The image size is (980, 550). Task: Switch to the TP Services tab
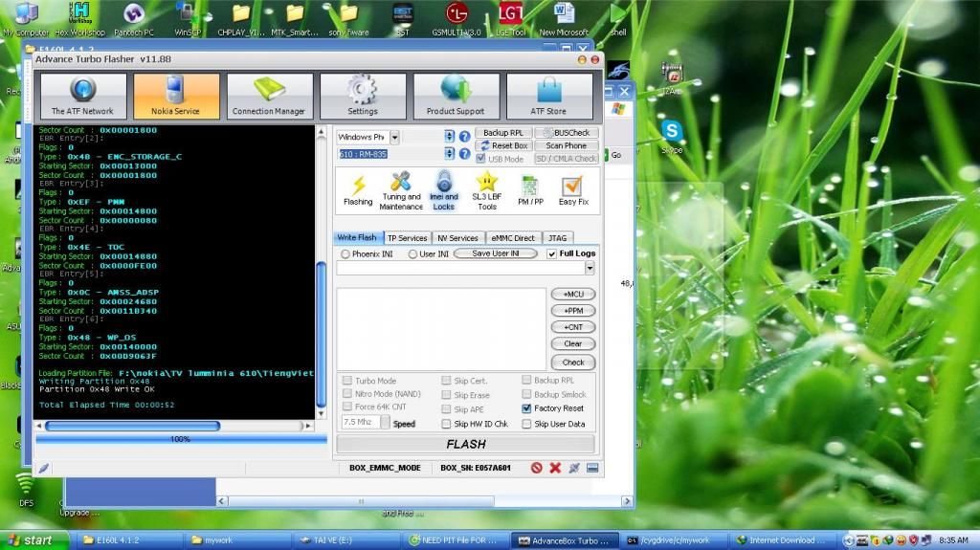[407, 238]
